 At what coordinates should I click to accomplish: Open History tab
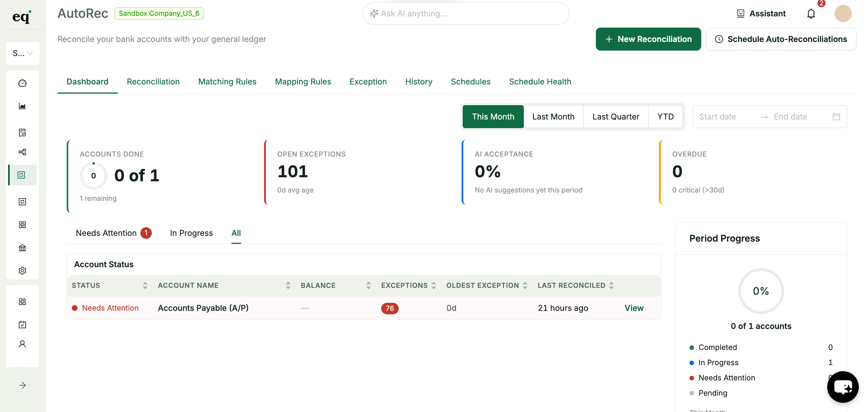[x=418, y=82]
